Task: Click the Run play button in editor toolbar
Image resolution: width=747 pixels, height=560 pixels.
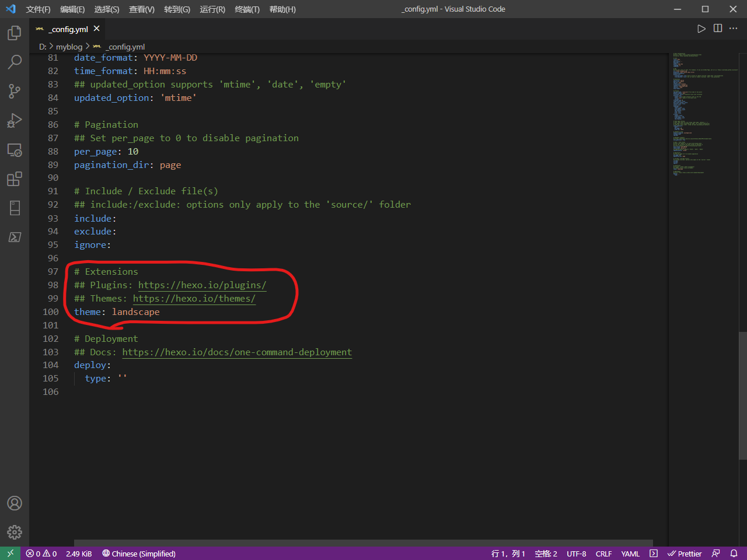Action: 701,29
